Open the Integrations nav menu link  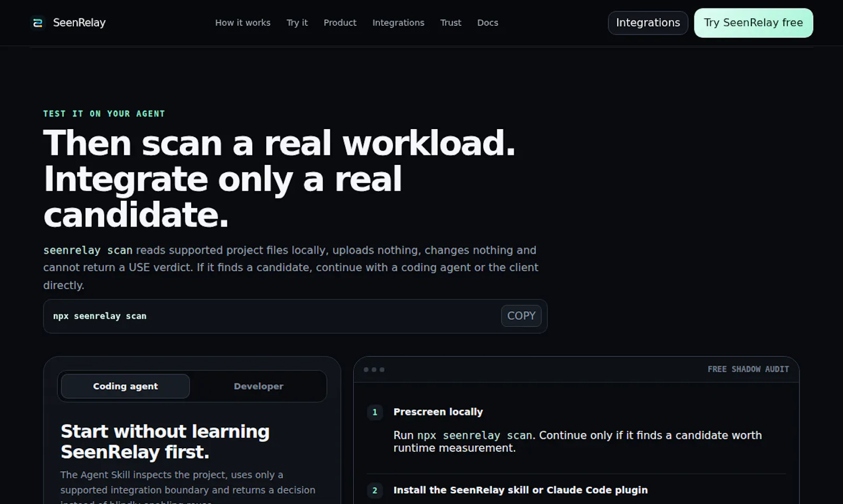(x=398, y=23)
